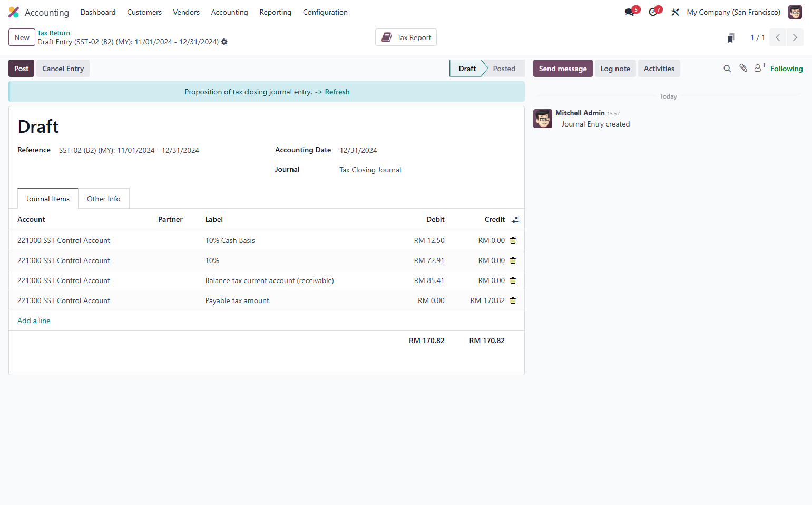Open the Tax Report smart button

pyautogui.click(x=406, y=37)
